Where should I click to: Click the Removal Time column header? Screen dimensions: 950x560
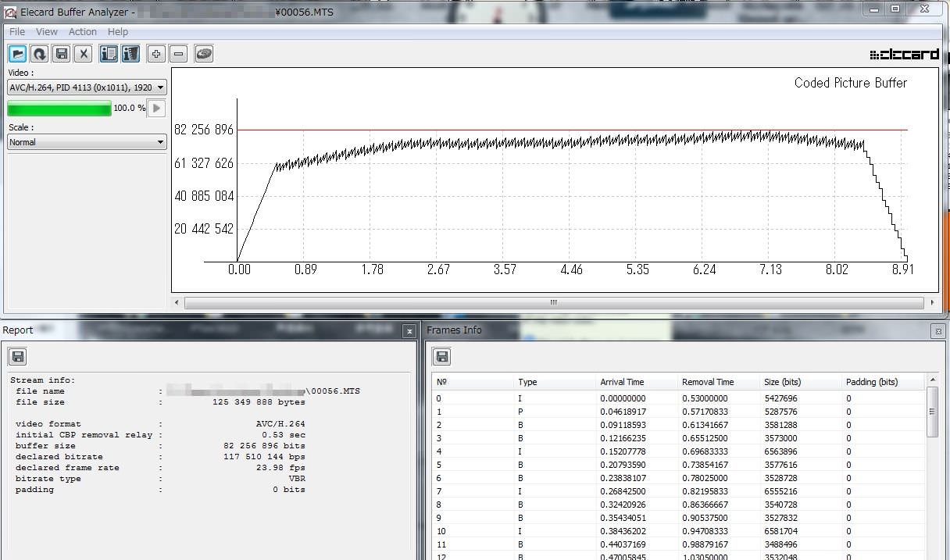pos(708,382)
